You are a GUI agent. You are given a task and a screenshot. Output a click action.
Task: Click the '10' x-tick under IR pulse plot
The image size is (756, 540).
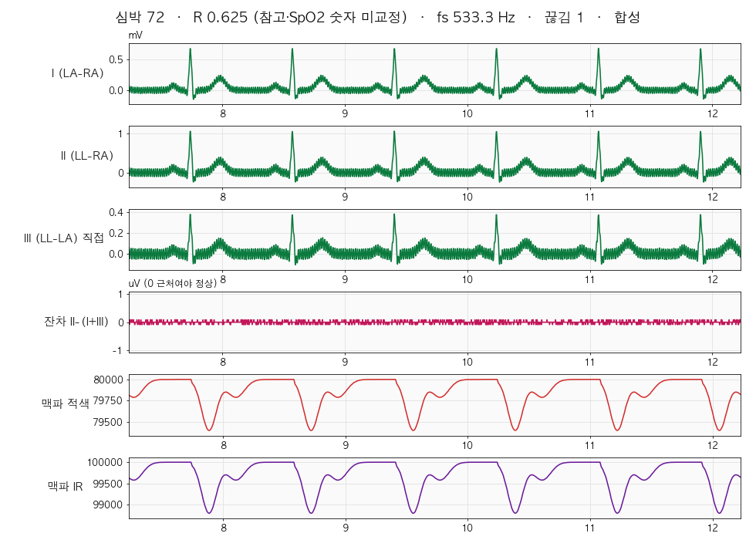(x=467, y=528)
